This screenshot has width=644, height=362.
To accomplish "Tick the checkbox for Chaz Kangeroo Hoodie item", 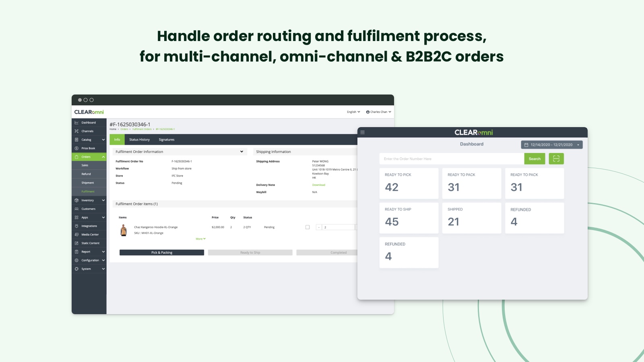I will coord(308,227).
